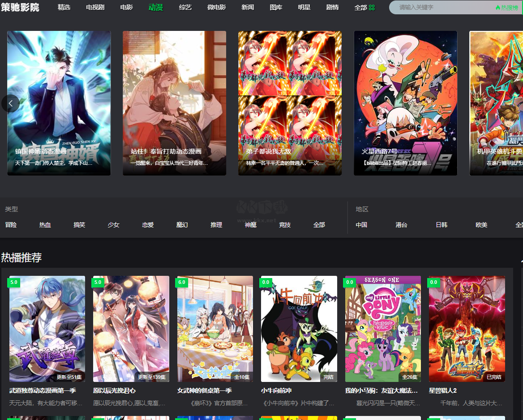This screenshot has height=420, width=523.
Task: Open the 女武神的餐桌第一季 poster
Action: click(x=215, y=329)
